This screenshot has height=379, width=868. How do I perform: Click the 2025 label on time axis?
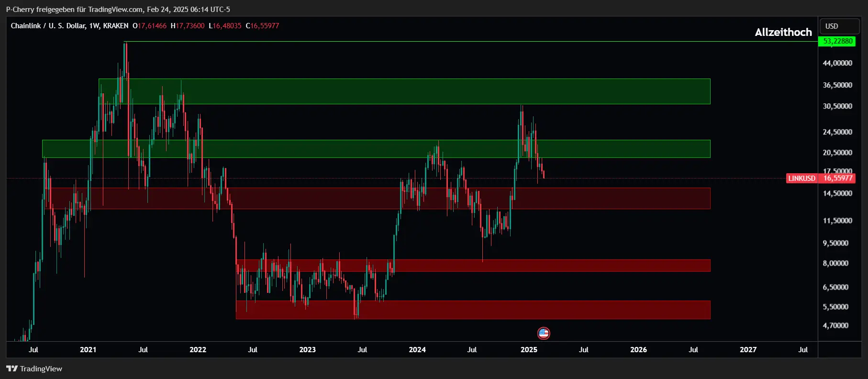point(529,350)
